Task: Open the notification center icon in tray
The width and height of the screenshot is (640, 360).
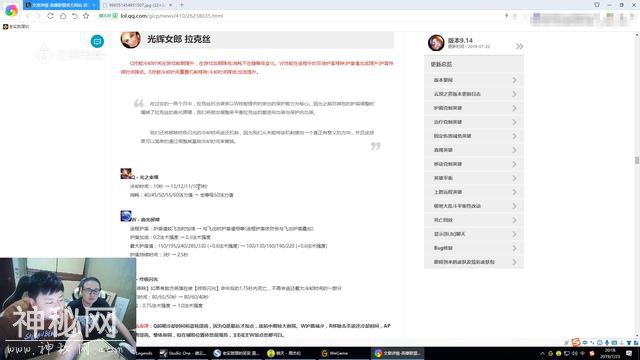Action: click(629, 353)
